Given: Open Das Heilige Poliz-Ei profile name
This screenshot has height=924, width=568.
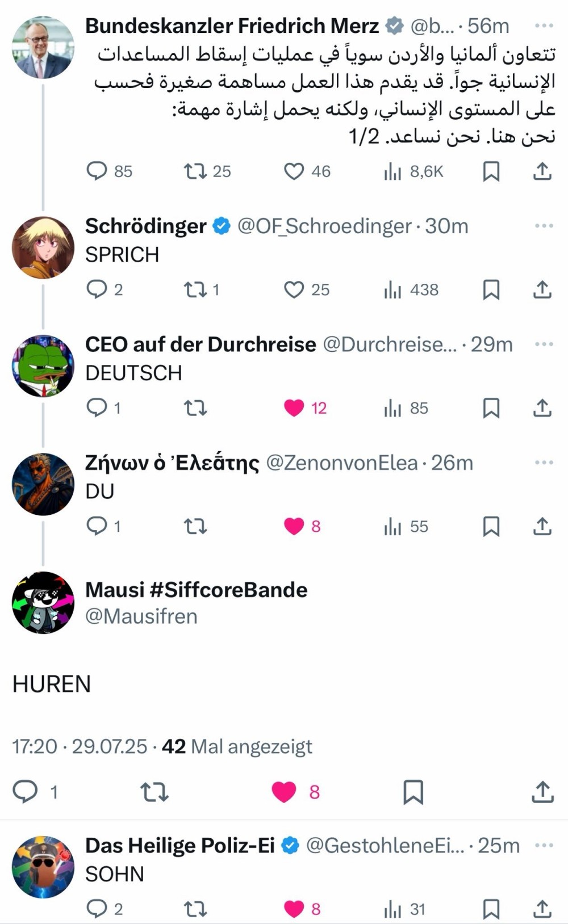Looking at the screenshot, I should coord(180,846).
